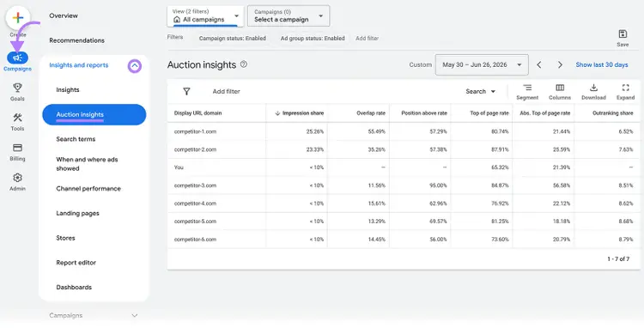Click the competitor-4.com row domain
Screen dimensions: 644x328
coord(195,203)
